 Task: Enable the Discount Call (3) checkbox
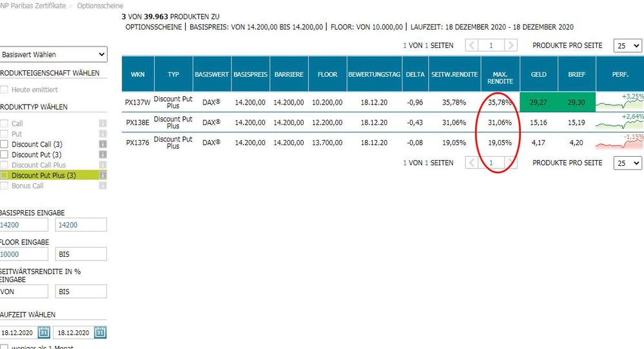[x=5, y=145]
